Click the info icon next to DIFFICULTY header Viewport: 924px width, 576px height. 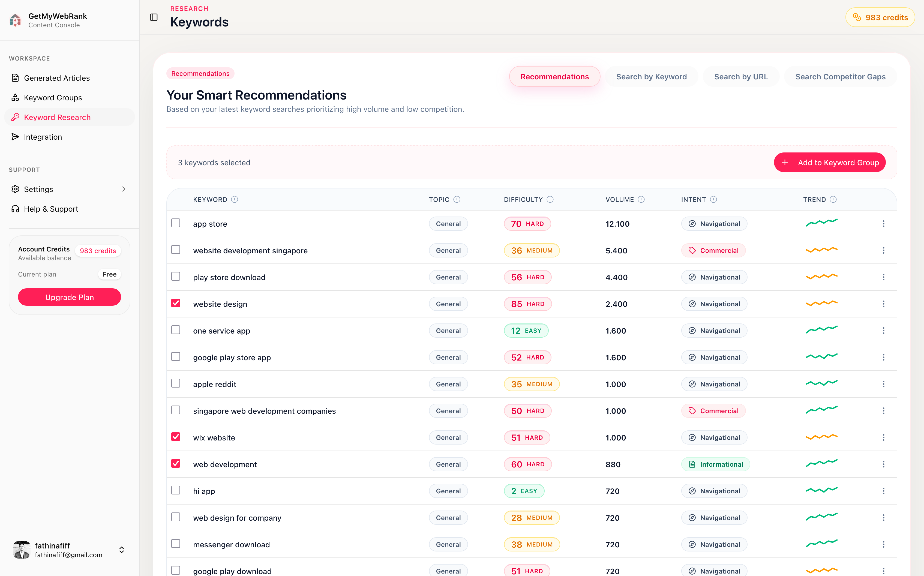click(x=550, y=199)
